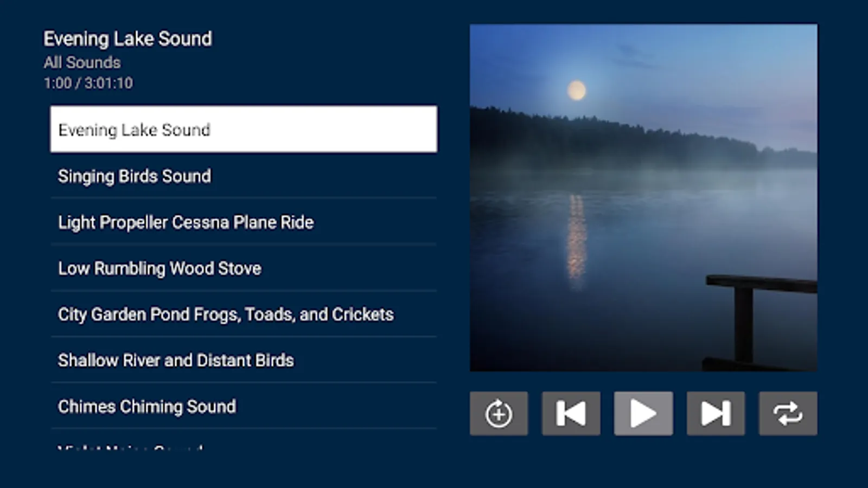The height and width of the screenshot is (488, 868).
Task: Play Light Propeller Cessna Plane Ride
Action: coord(185,222)
